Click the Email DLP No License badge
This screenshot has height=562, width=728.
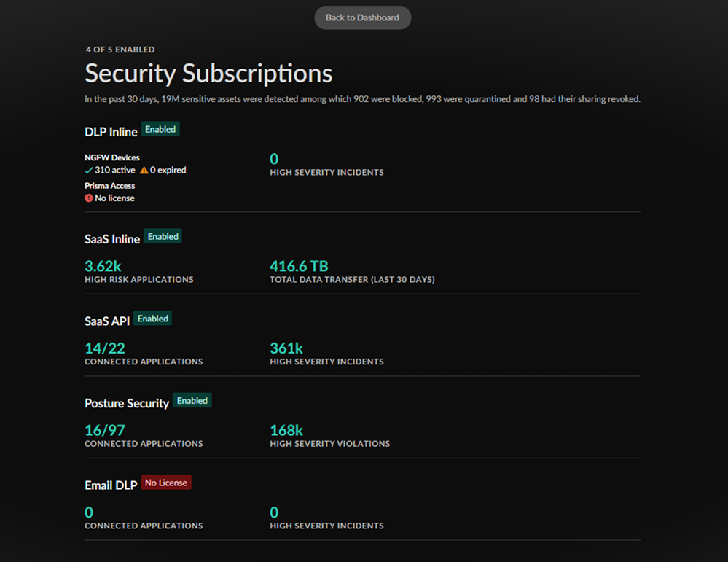pos(166,483)
